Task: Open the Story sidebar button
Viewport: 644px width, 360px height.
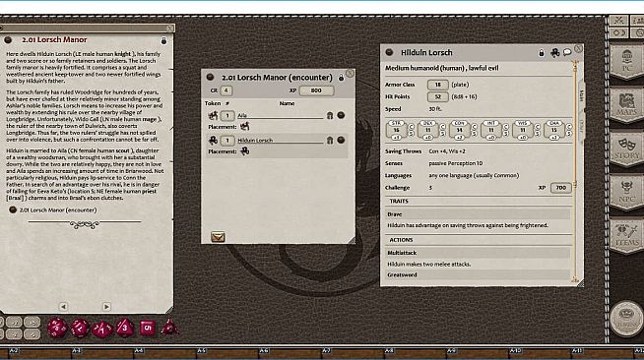Action: (x=626, y=149)
